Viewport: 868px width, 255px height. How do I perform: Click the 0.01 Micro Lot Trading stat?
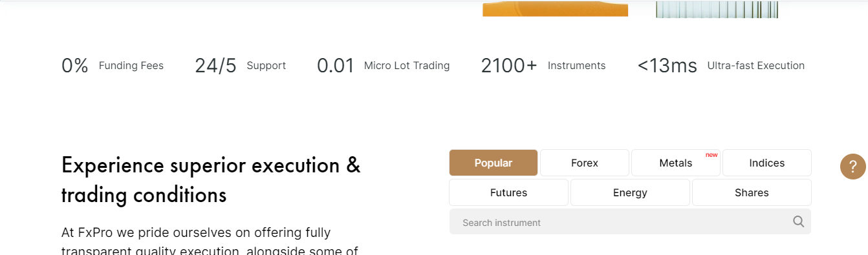(x=383, y=65)
